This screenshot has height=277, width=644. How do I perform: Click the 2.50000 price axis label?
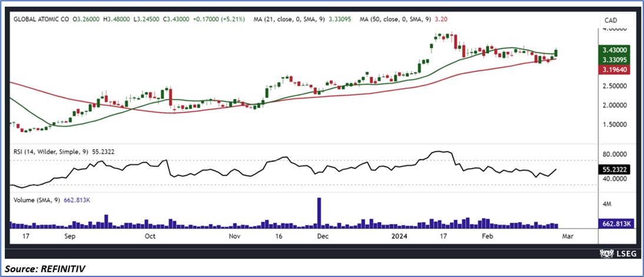point(615,86)
